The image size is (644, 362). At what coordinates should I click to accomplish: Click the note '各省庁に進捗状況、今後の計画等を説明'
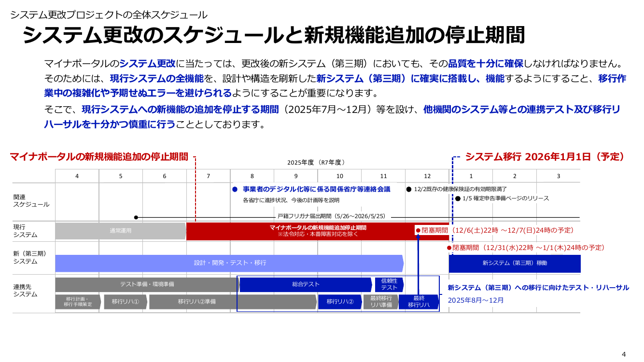[291, 199]
